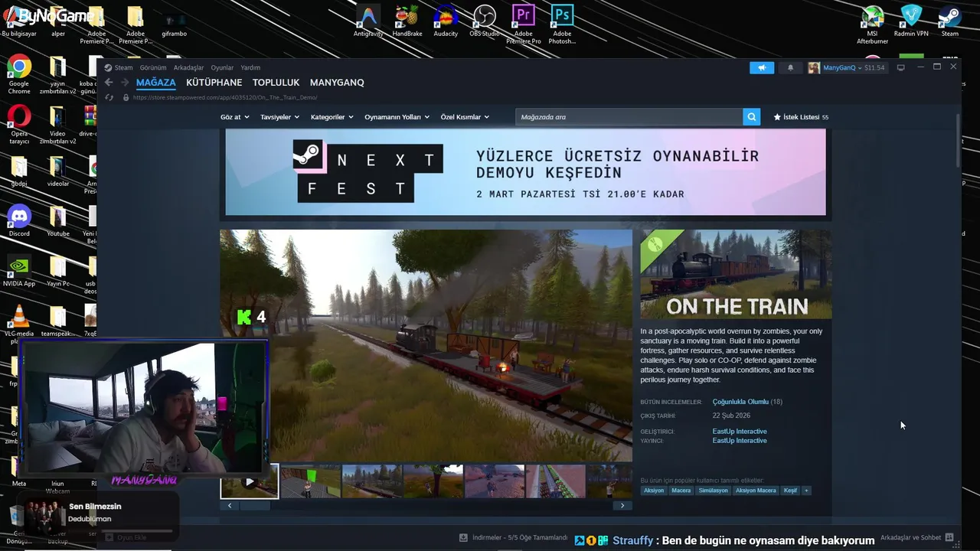Click the Aksiyon tag

654,491
